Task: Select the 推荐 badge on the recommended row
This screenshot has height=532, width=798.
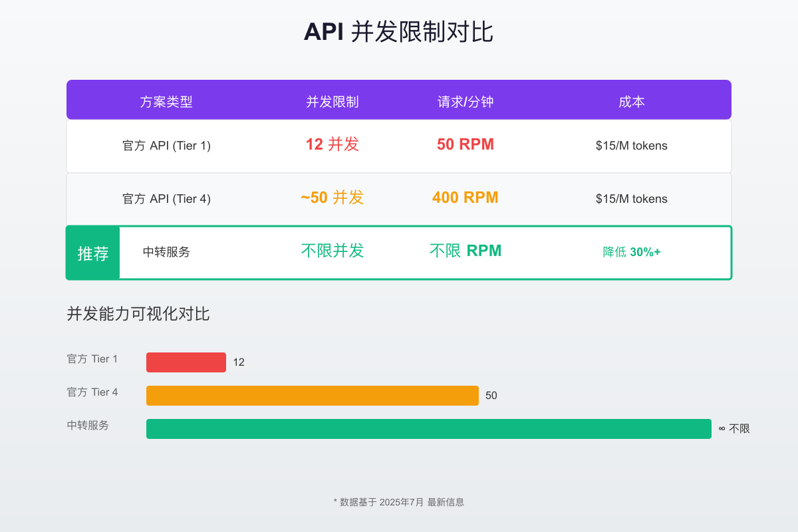Action: click(x=92, y=253)
